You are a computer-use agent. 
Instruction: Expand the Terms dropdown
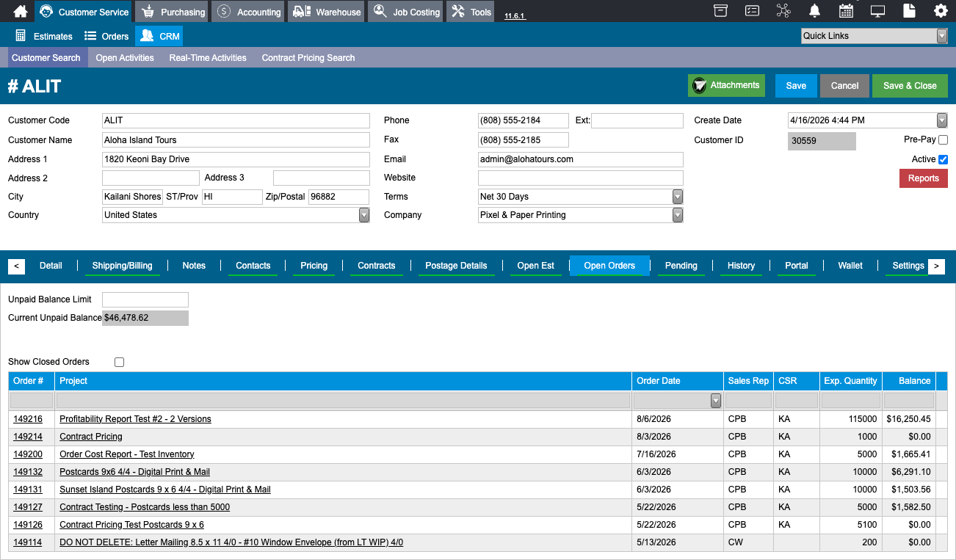(x=678, y=197)
